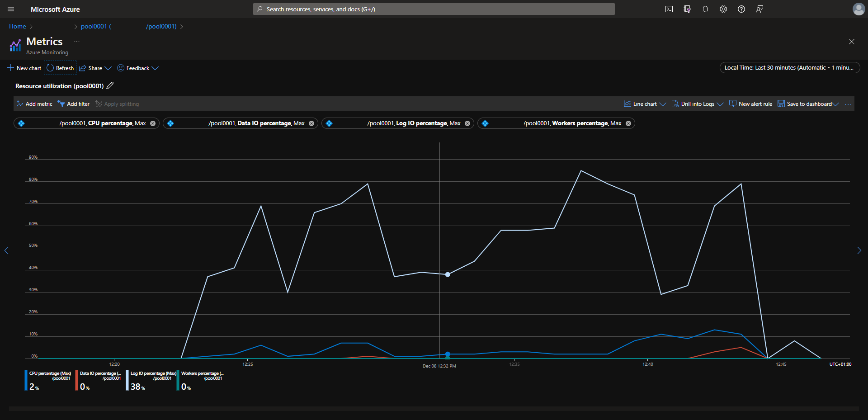Click Add metric
This screenshot has width=868, height=420.
pos(34,104)
